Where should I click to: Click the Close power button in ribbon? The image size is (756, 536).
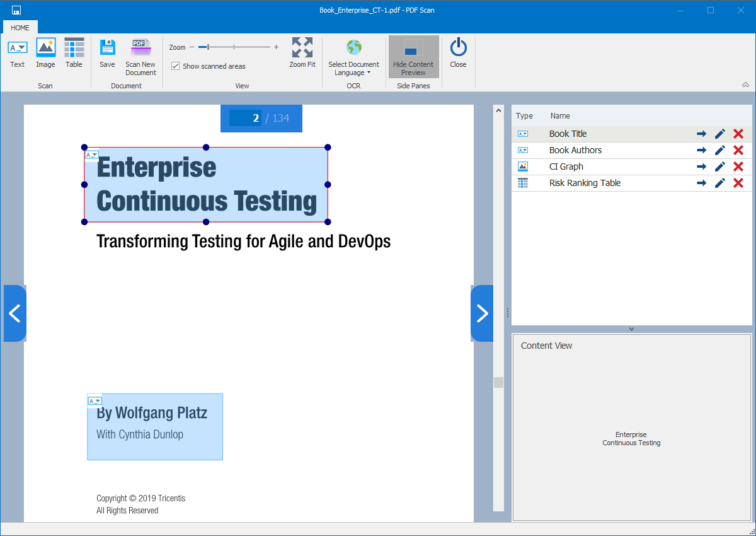click(x=459, y=54)
